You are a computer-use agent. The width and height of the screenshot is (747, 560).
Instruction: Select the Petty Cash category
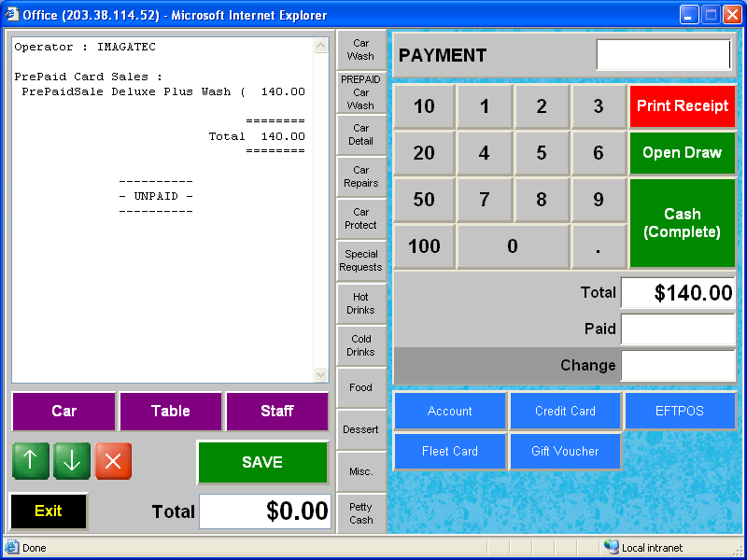click(x=361, y=511)
